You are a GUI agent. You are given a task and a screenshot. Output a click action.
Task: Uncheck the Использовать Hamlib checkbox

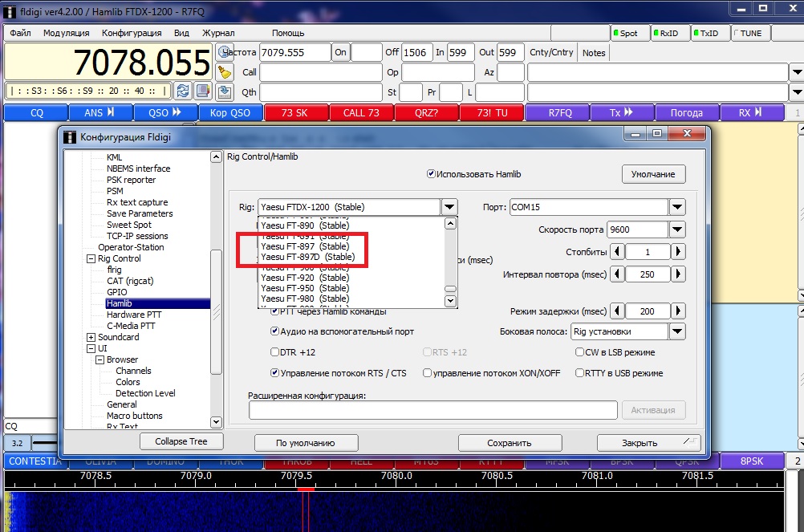point(431,173)
